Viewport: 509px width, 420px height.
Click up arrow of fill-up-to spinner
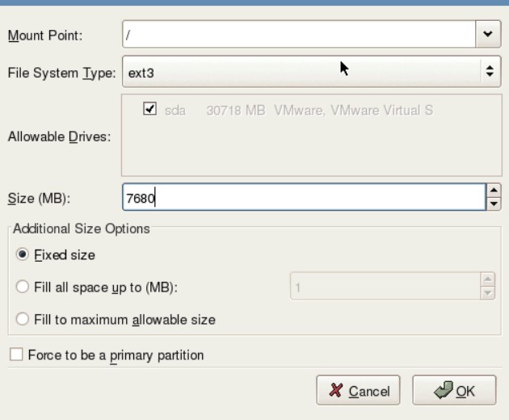pos(487,279)
